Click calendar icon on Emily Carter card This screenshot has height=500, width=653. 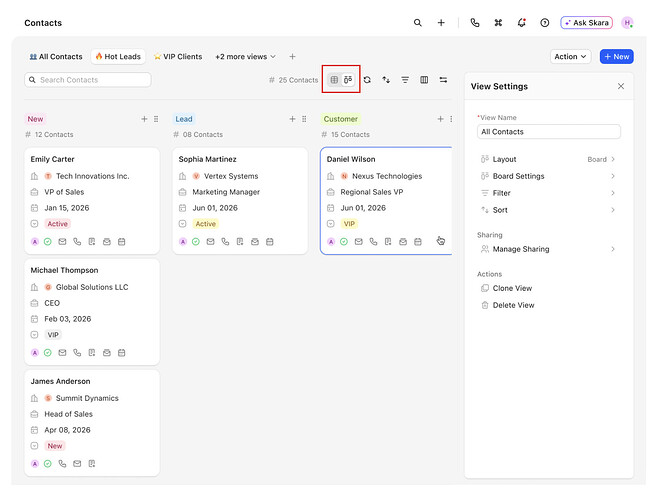[122, 241]
